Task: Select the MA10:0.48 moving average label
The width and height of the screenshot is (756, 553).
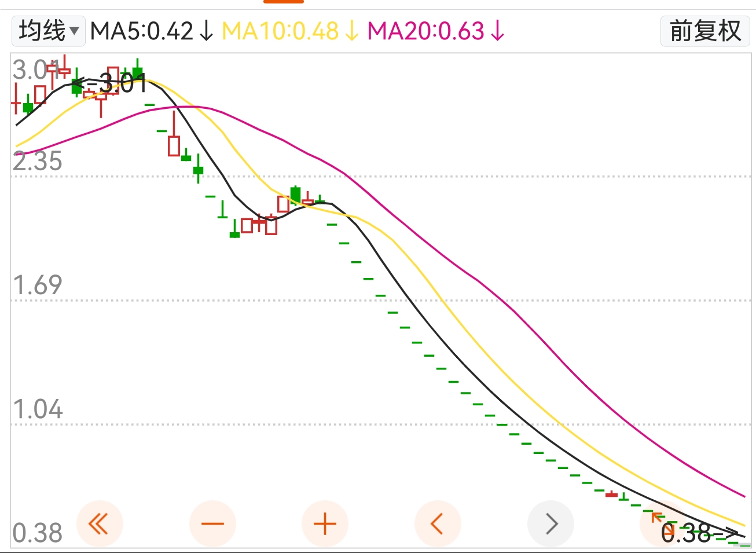Action: (x=291, y=31)
